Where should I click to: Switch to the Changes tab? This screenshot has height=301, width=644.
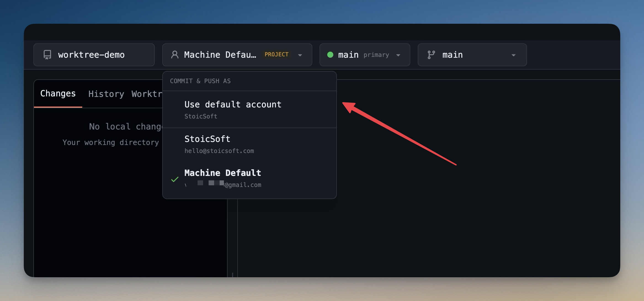[x=58, y=94]
